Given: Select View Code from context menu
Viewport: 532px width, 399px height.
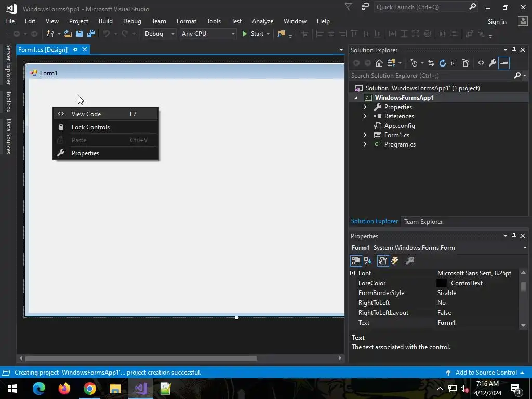Looking at the screenshot, I should [x=105, y=114].
